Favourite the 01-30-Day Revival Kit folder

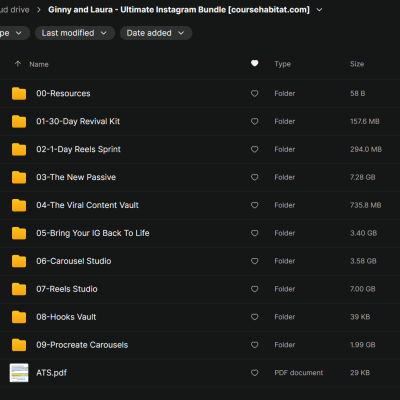pos(254,122)
